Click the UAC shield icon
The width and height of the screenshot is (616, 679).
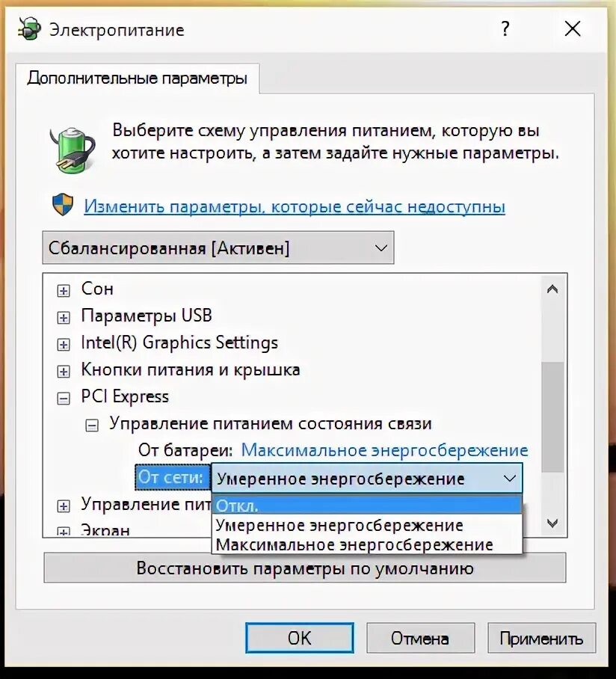[63, 204]
